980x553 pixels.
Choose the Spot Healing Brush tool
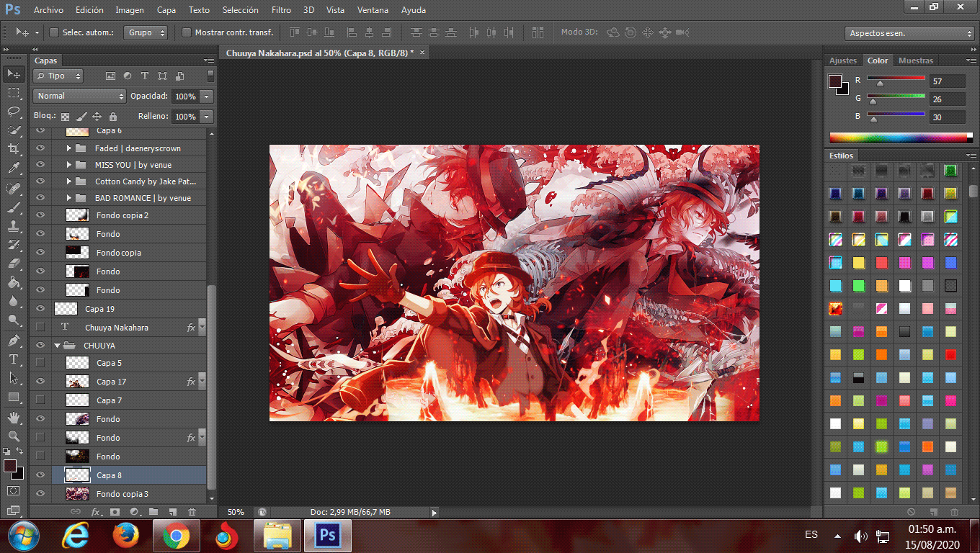tap(14, 188)
